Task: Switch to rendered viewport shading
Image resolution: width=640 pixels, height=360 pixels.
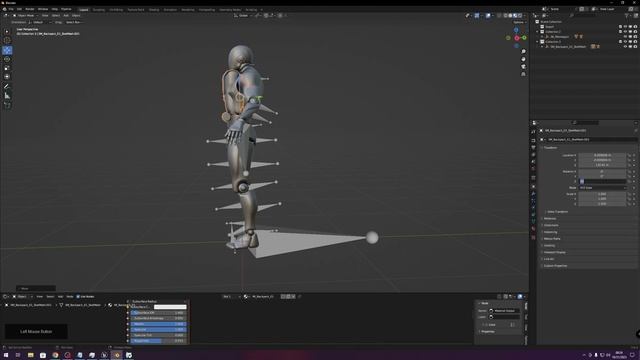Action: coord(520,16)
